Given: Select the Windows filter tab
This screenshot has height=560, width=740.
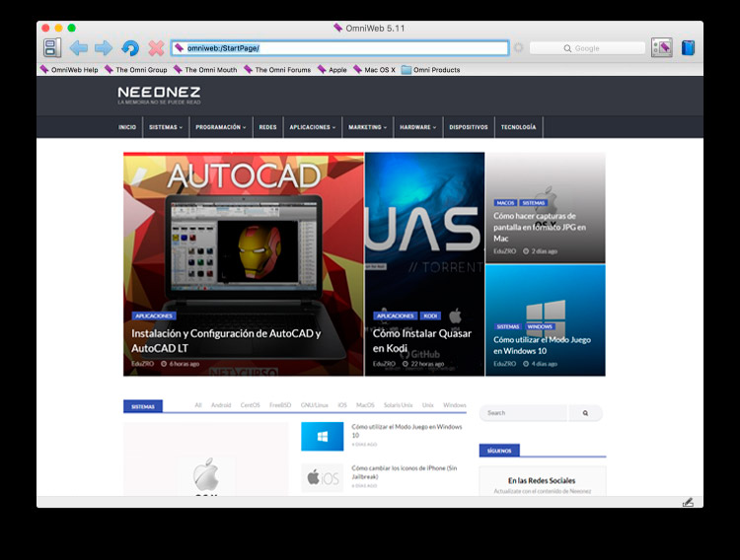Looking at the screenshot, I should point(455,405).
